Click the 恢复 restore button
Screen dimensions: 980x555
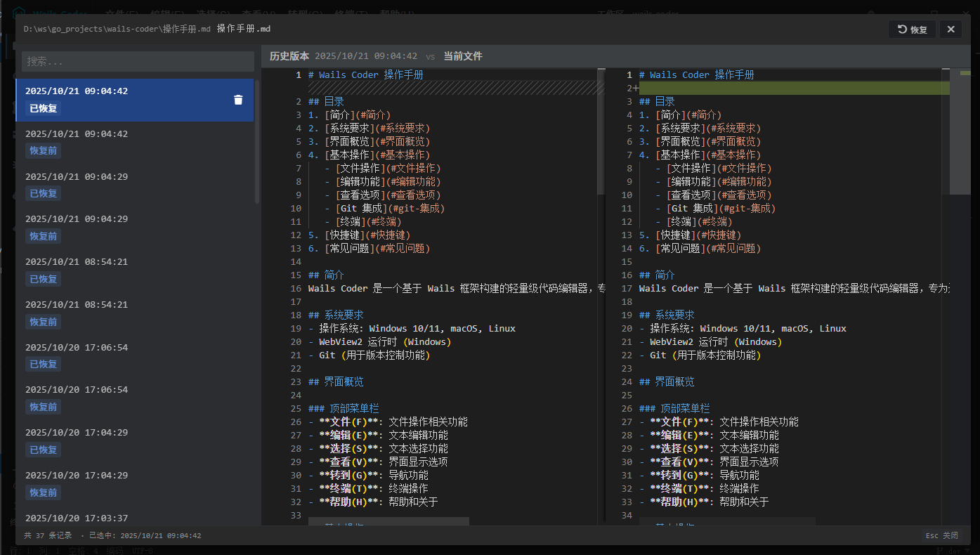912,30
